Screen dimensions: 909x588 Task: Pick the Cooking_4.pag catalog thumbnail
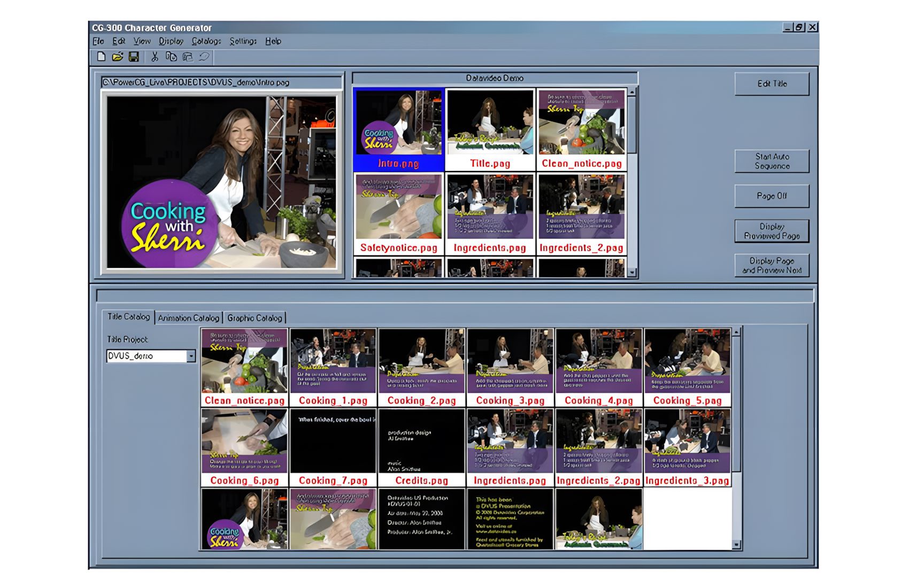[599, 368]
